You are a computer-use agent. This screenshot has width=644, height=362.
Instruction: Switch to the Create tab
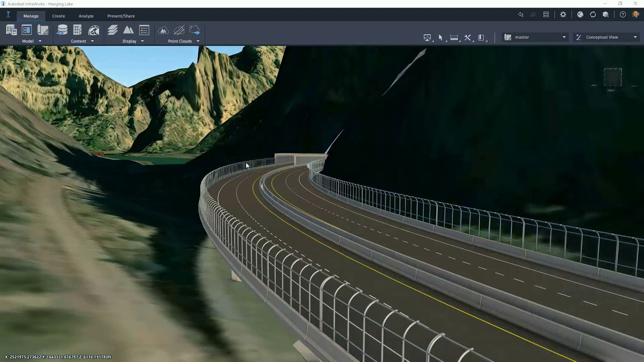[58, 16]
